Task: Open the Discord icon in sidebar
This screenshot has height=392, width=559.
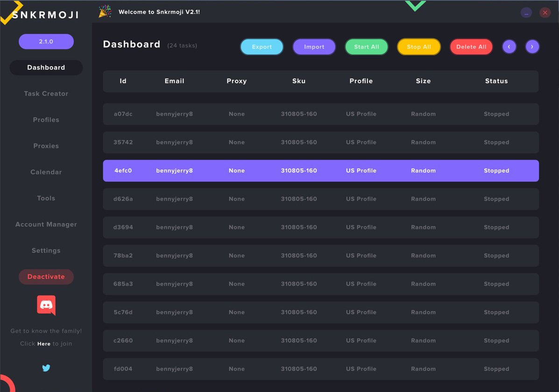Action: (x=46, y=305)
